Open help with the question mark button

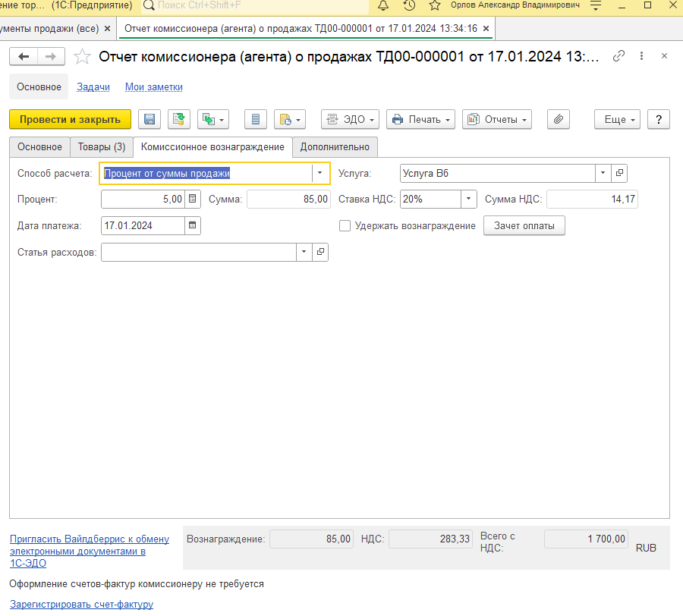tap(659, 119)
